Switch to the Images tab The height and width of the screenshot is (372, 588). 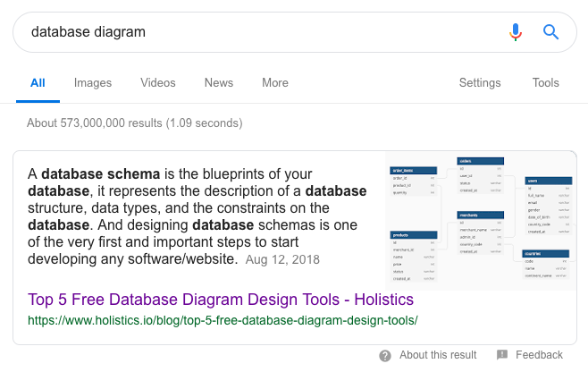pos(93,83)
